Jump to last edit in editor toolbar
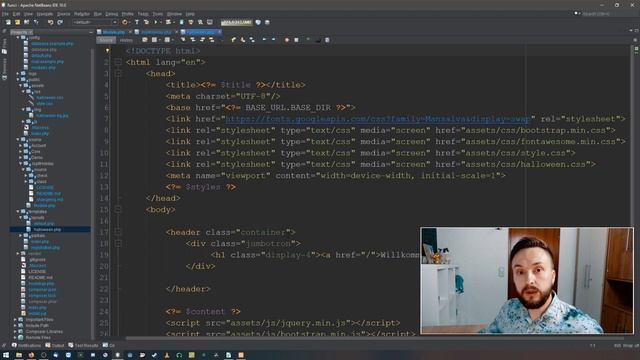640x360 pixels. [x=144, y=40]
